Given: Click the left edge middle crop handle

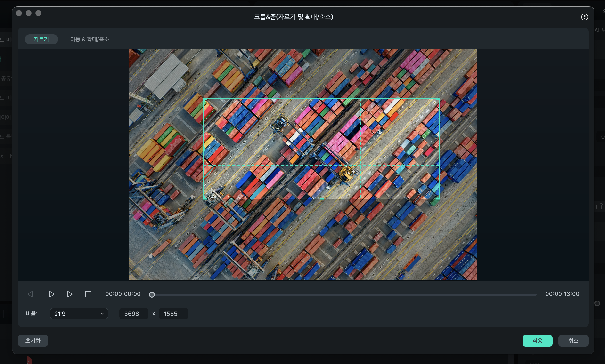Looking at the screenshot, I should point(204,149).
